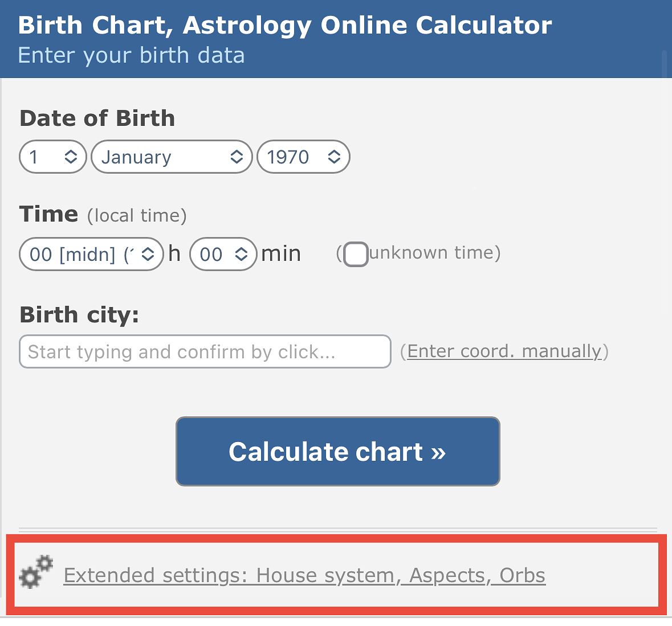Click the month dropdown chevron arrows
672x626 pixels.
click(235, 157)
